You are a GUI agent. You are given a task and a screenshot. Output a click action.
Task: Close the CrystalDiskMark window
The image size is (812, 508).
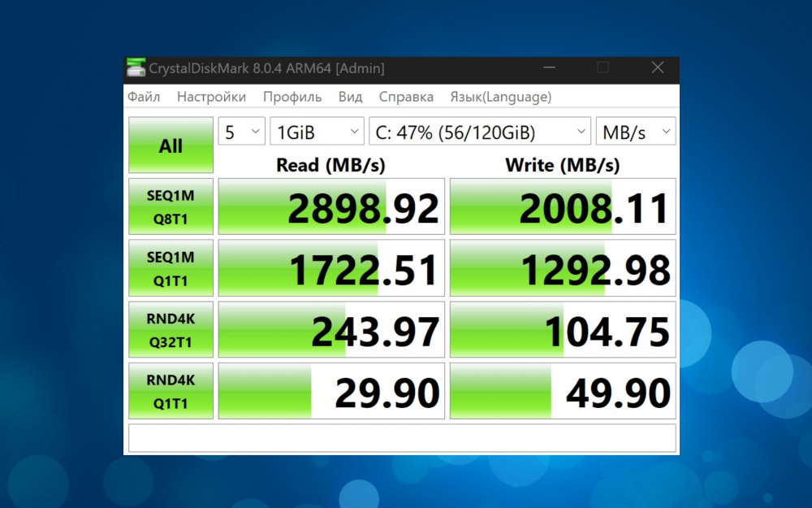(x=658, y=68)
